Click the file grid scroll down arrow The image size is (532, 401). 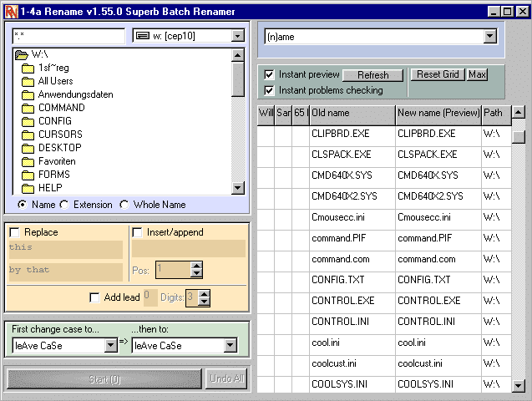pos(519,385)
